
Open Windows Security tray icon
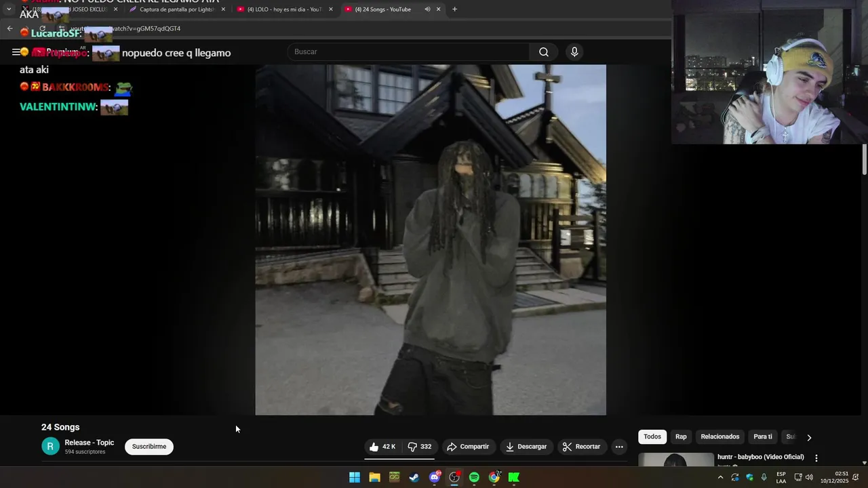pos(749,477)
